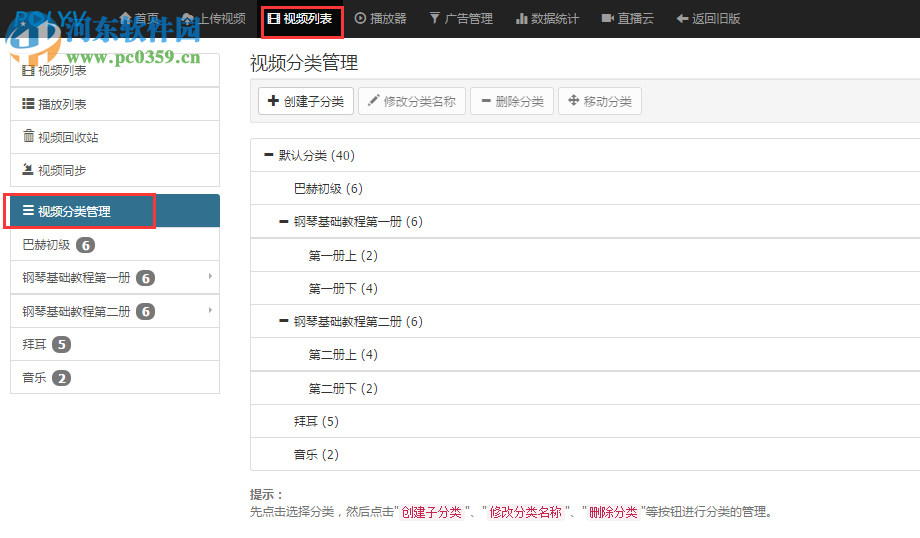
Task: Click red hint text 删除分类
Action: pyautogui.click(x=613, y=512)
